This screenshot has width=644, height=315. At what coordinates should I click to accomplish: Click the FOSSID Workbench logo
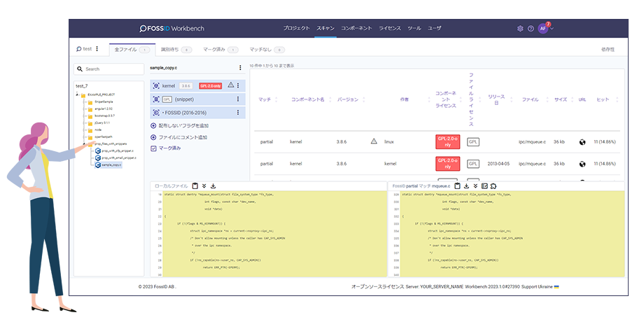(x=171, y=28)
